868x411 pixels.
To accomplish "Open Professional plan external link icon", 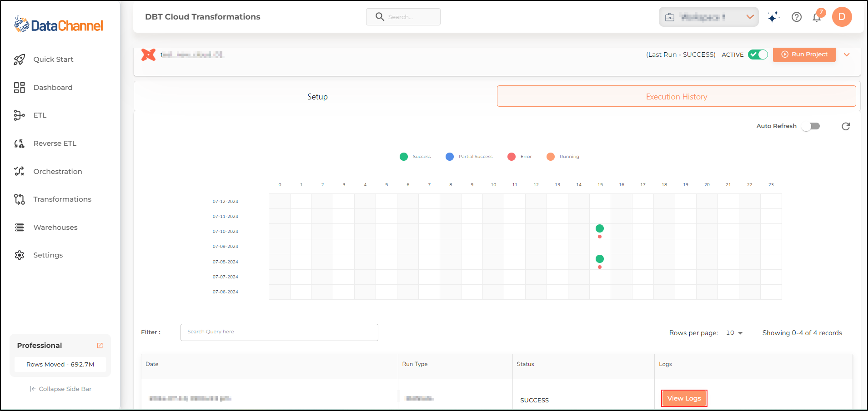I will pyautogui.click(x=100, y=346).
